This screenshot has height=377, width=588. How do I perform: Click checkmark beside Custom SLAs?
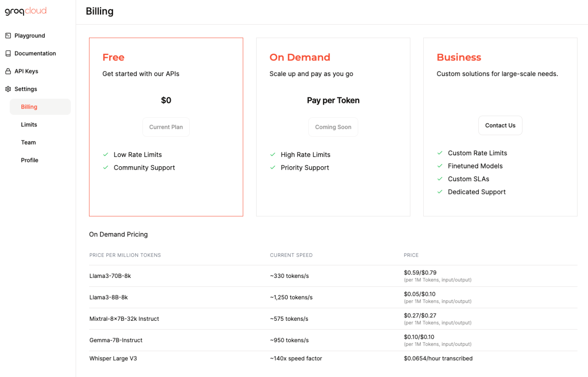[x=440, y=179]
